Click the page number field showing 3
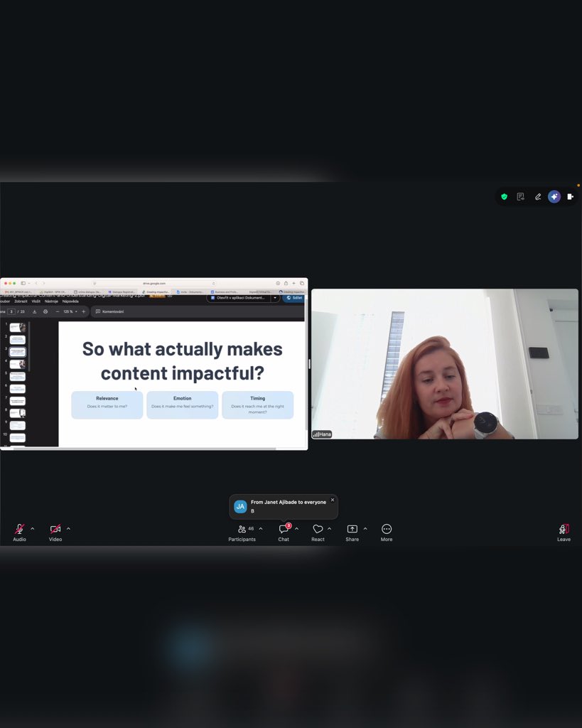 11,311
